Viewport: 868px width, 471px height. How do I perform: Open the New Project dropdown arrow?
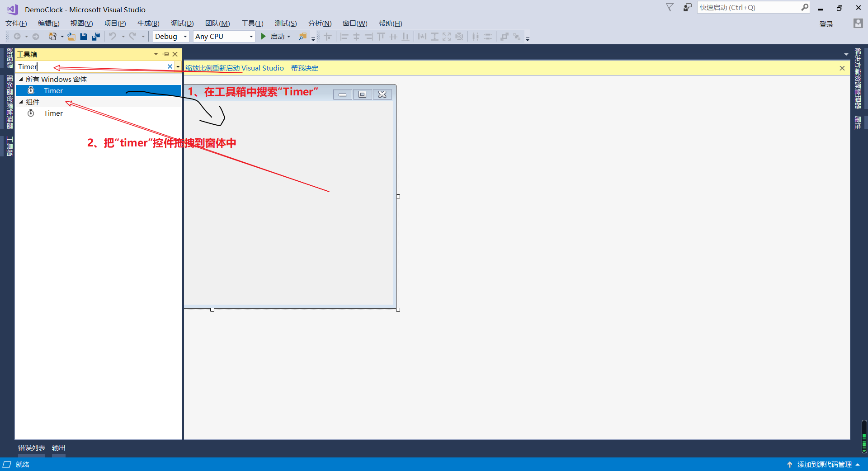(x=62, y=37)
